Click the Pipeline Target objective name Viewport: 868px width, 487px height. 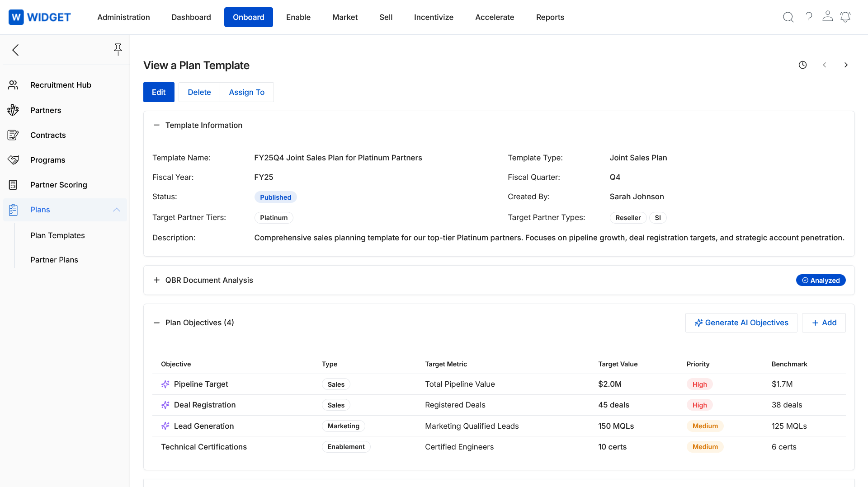click(201, 384)
